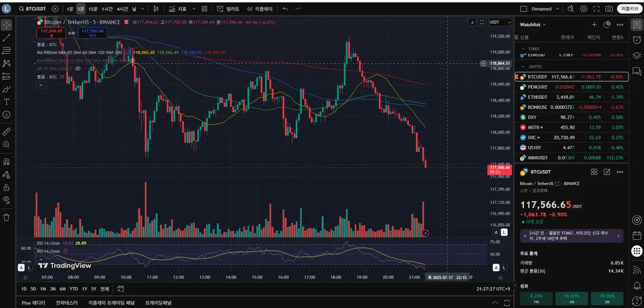
Task: Select the YTD date range
Action: coord(74,289)
